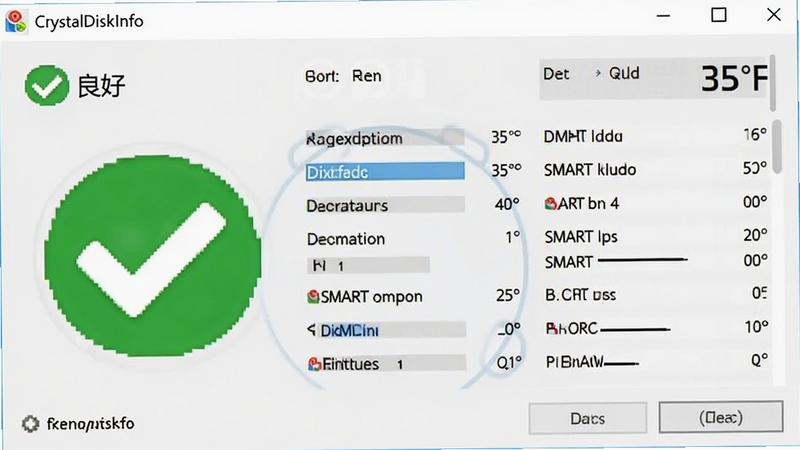Screen dimensions: 800x450
Task: Click the red icon beside Einttues
Action: [x=314, y=364]
